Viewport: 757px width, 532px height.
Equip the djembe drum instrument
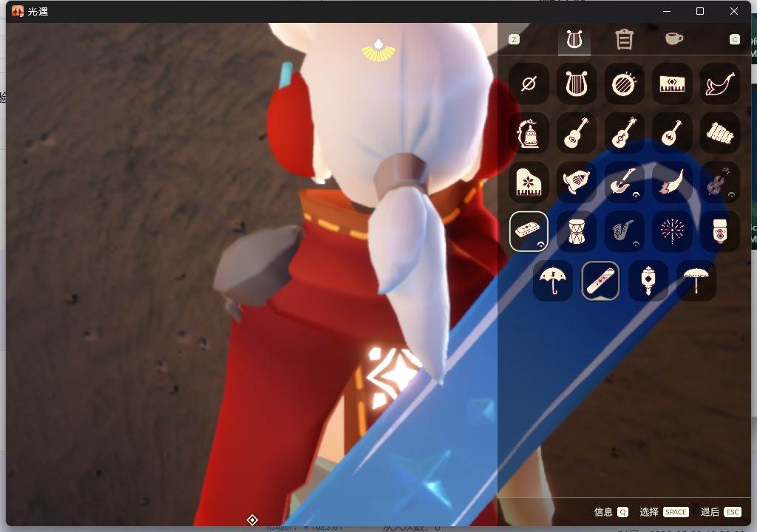coord(577,232)
